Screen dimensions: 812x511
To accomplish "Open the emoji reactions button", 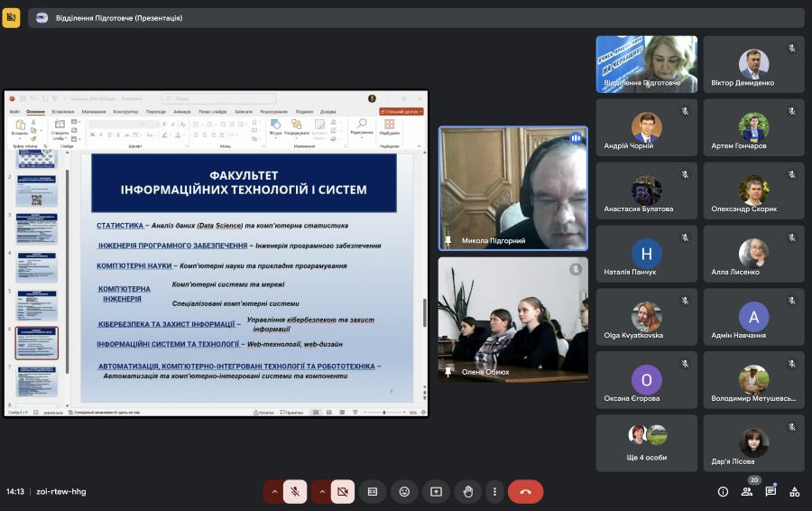I will click(404, 491).
